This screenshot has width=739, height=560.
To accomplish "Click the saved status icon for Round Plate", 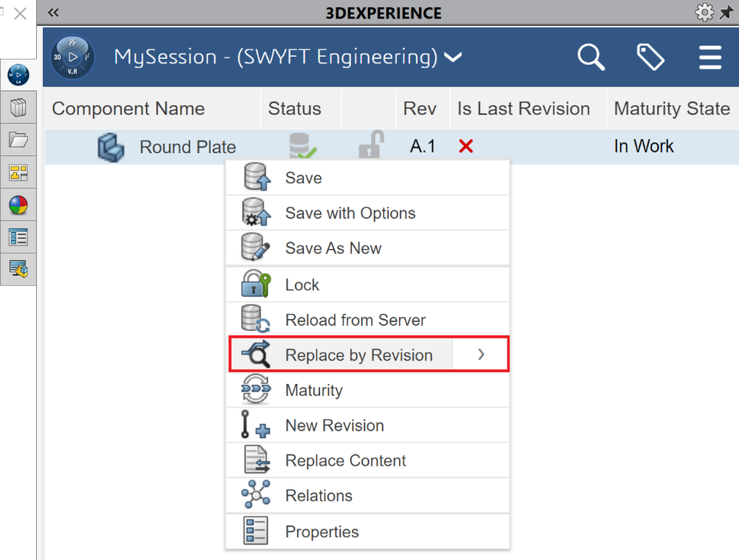I will click(303, 146).
